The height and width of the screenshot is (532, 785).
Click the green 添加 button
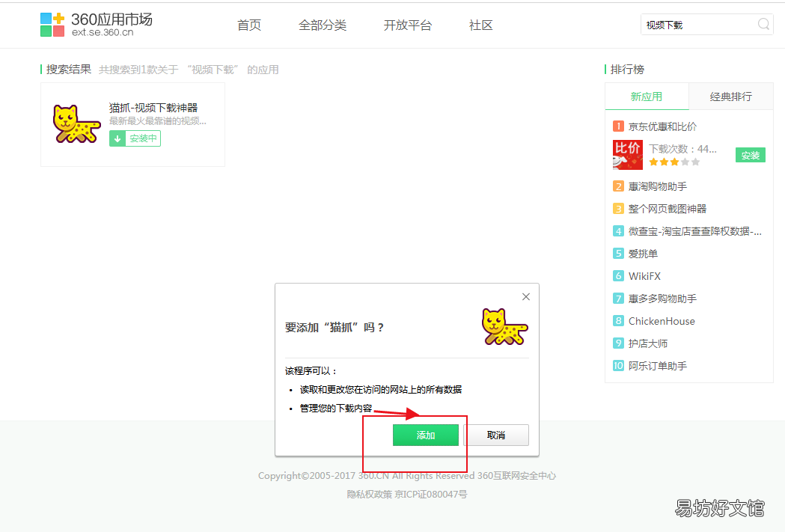coord(426,435)
